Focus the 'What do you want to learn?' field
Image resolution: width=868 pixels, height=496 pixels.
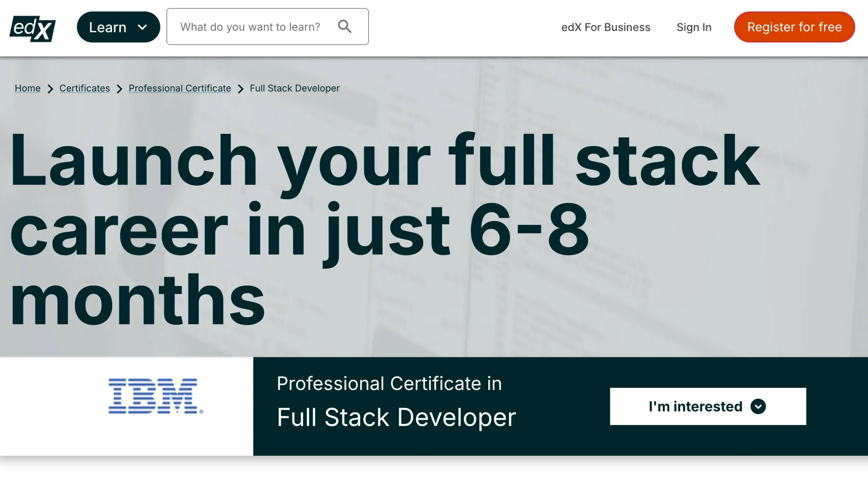point(250,26)
